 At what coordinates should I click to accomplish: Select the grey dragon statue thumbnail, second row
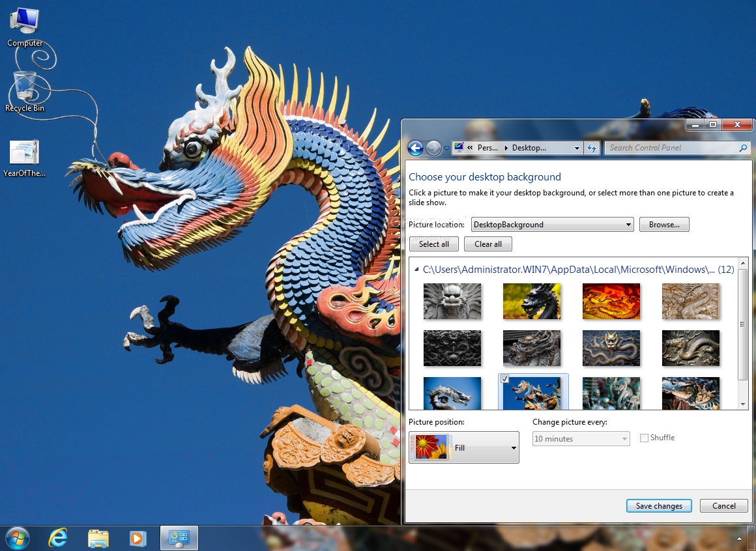(532, 348)
